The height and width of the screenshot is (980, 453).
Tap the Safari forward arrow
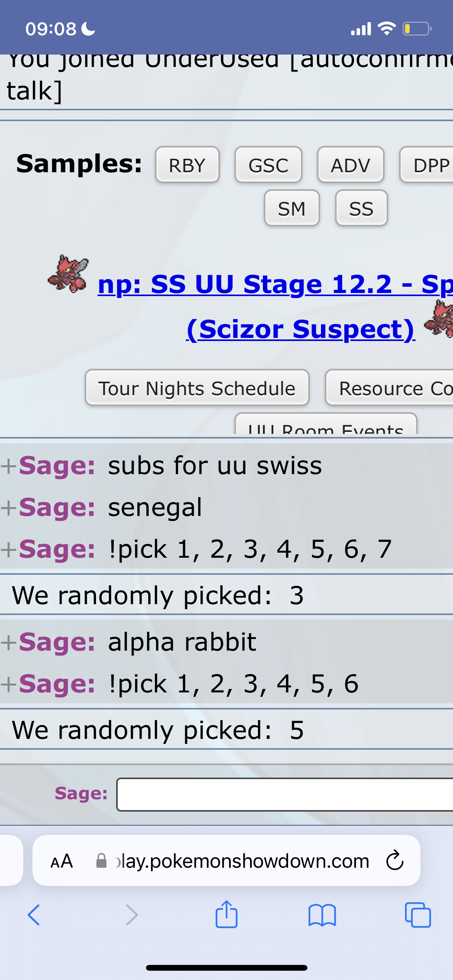tap(132, 915)
